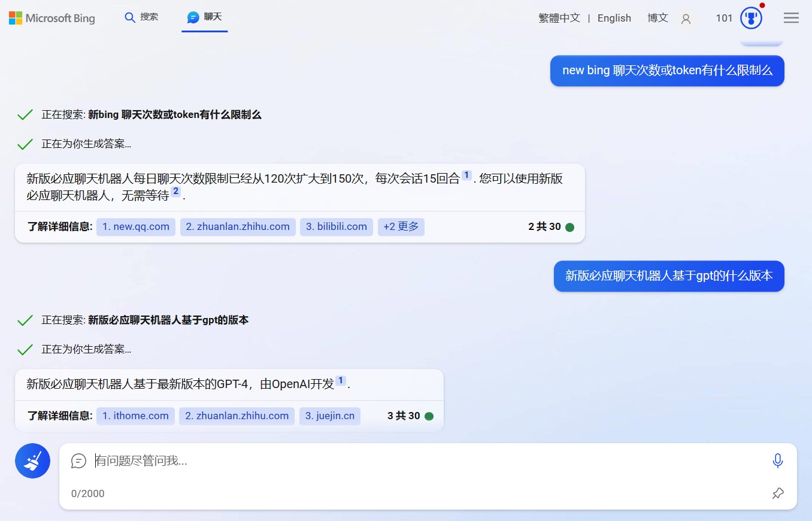Switch language to 繁體中文

coord(559,18)
